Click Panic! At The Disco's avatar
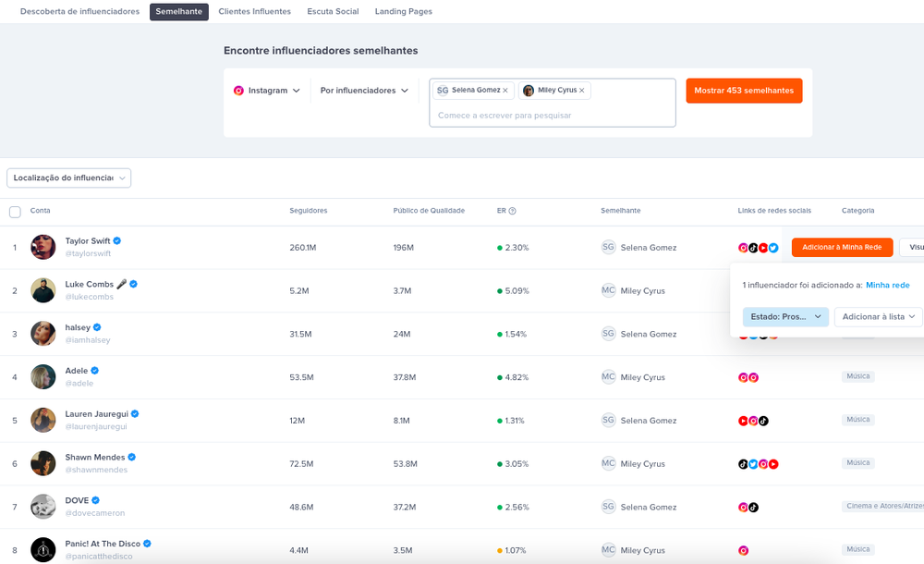The image size is (924, 564). 43,550
